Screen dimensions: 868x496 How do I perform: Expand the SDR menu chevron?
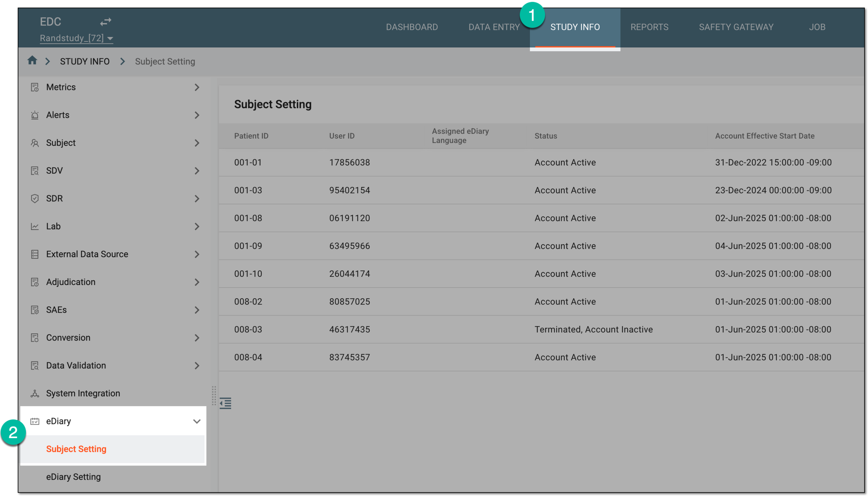[x=197, y=198]
